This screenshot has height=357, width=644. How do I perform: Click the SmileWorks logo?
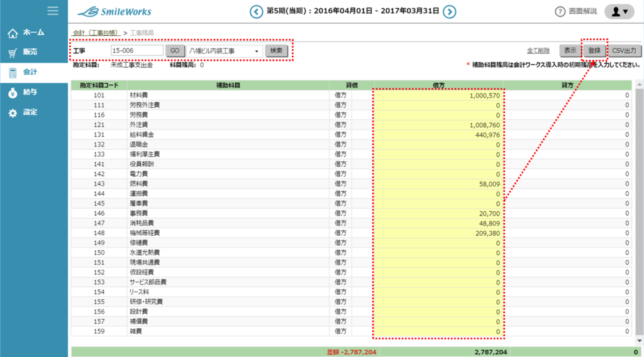[114, 11]
